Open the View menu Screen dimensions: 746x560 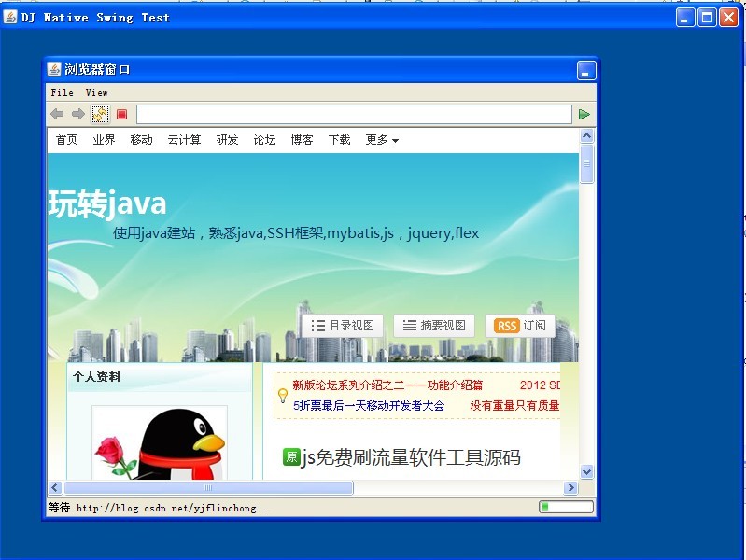pos(96,92)
